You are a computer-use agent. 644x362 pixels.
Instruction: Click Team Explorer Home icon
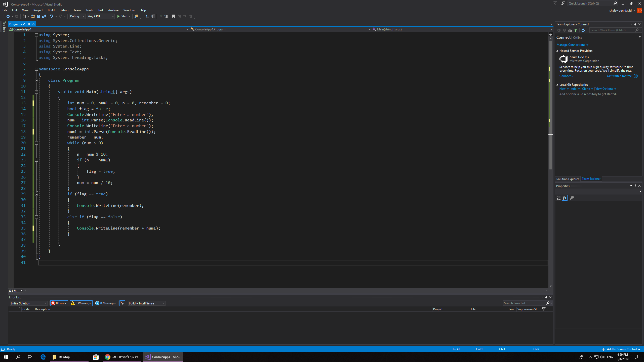pos(570,30)
